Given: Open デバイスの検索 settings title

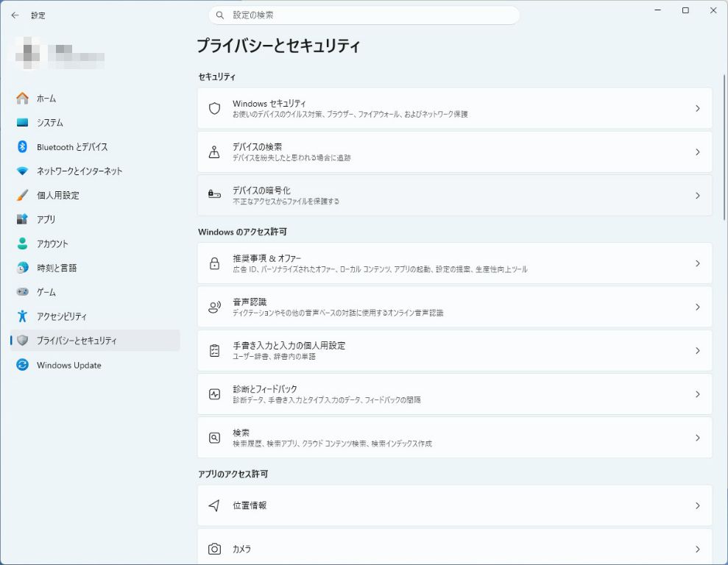Looking at the screenshot, I should [257, 147].
